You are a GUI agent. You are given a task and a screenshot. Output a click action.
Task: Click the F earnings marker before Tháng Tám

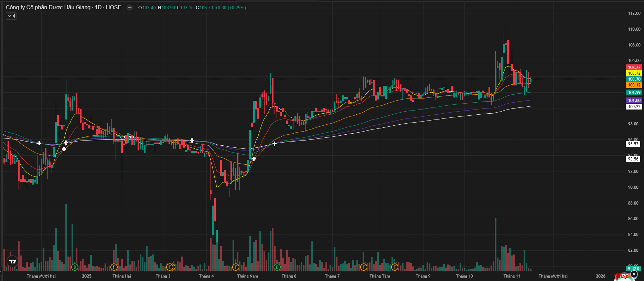[x=364, y=267]
